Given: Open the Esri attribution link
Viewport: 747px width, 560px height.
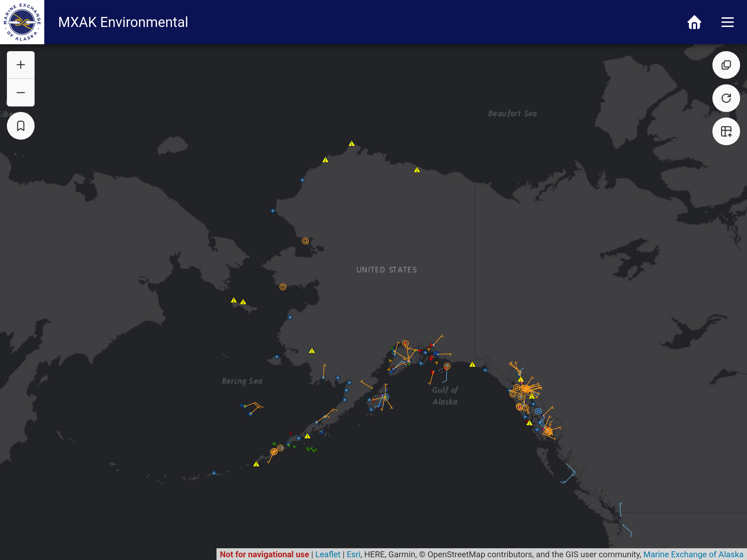Looking at the screenshot, I should (353, 554).
